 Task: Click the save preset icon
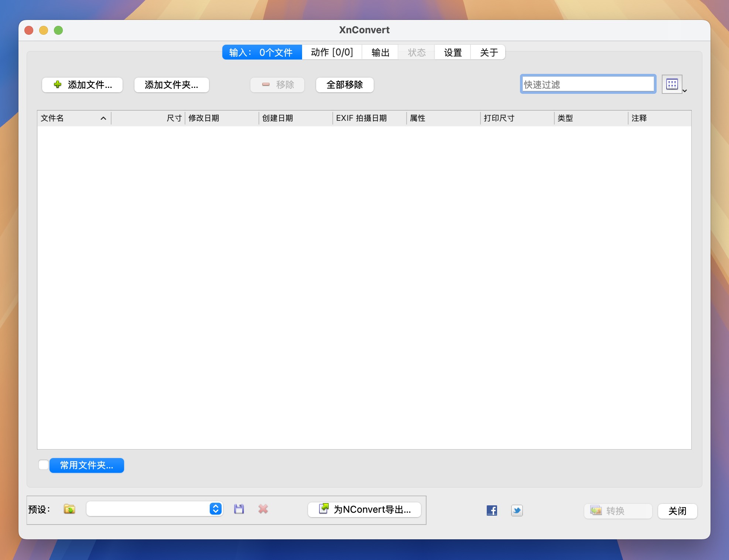click(x=239, y=509)
